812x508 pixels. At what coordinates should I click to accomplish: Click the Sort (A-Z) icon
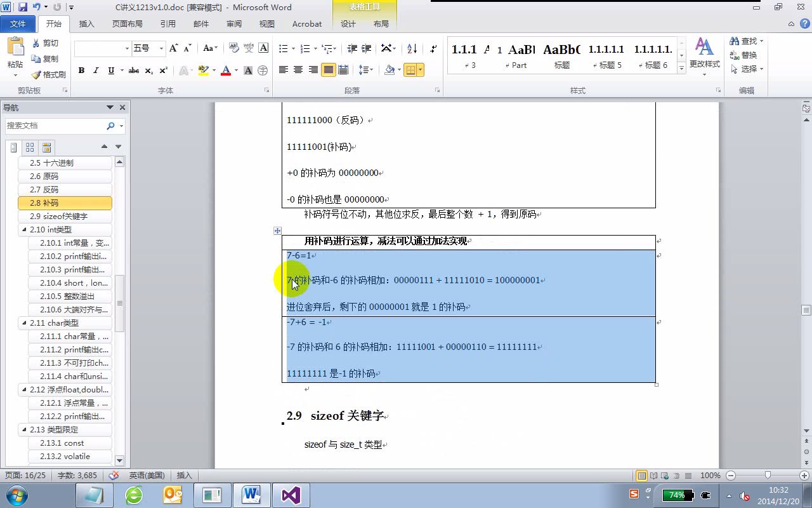pyautogui.click(x=412, y=48)
